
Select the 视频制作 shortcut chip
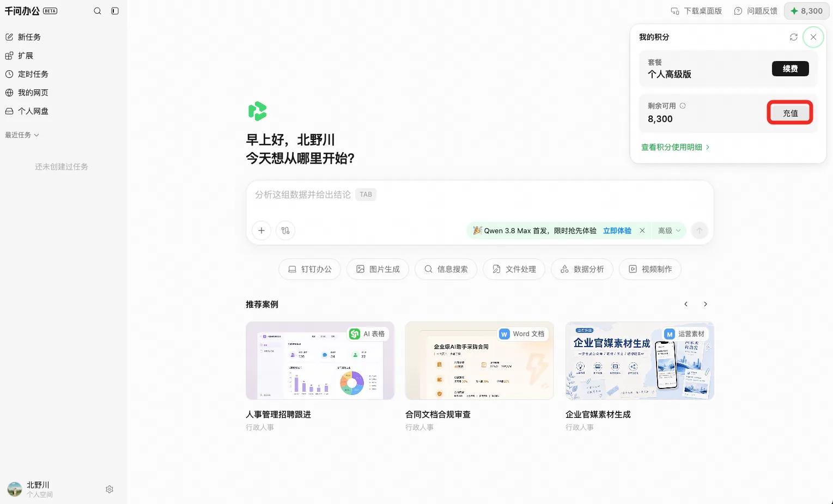pos(650,269)
